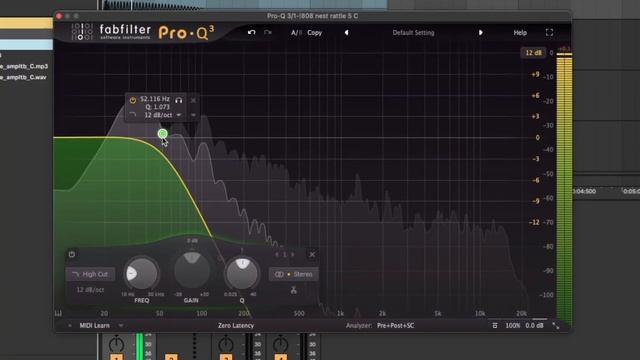
Task: Click the Q: 1.073 value in popup
Action: point(157,107)
